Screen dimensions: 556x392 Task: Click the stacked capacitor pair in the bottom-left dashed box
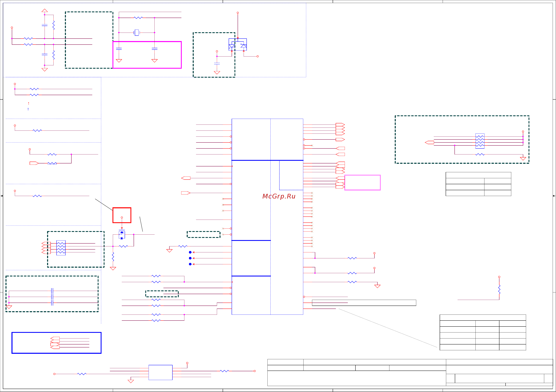click(52, 297)
